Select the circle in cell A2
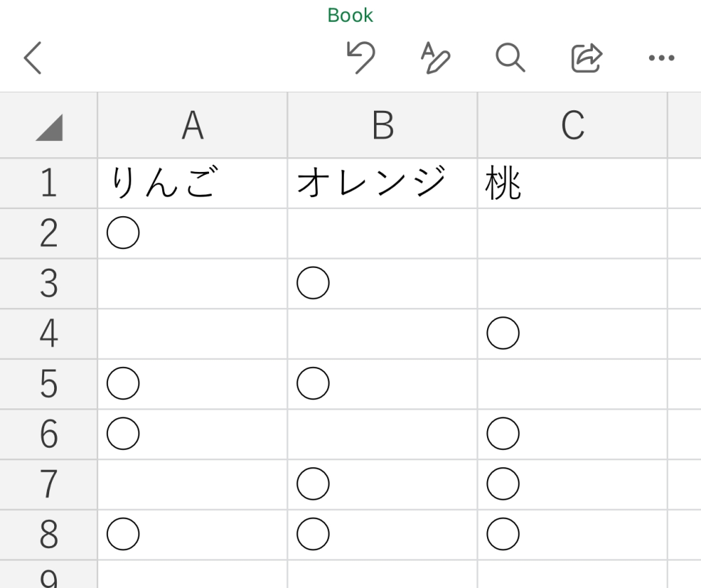Image resolution: width=701 pixels, height=588 pixels. (x=123, y=234)
